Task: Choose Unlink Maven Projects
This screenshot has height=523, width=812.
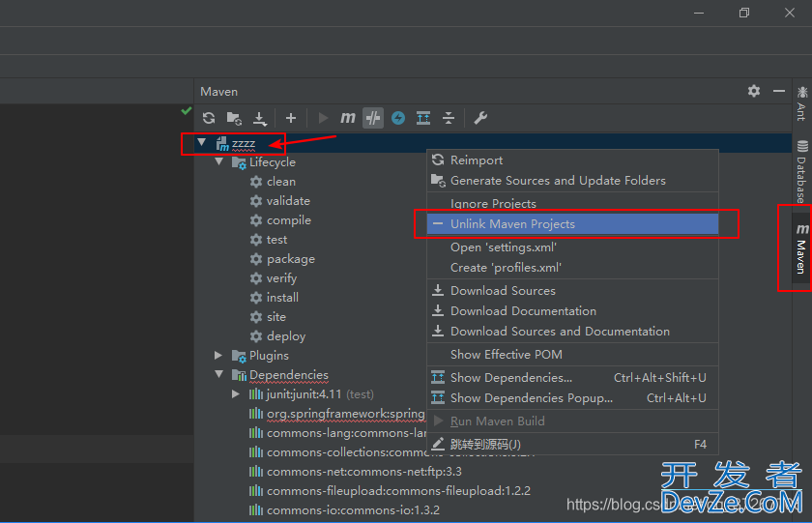Action: 572,223
